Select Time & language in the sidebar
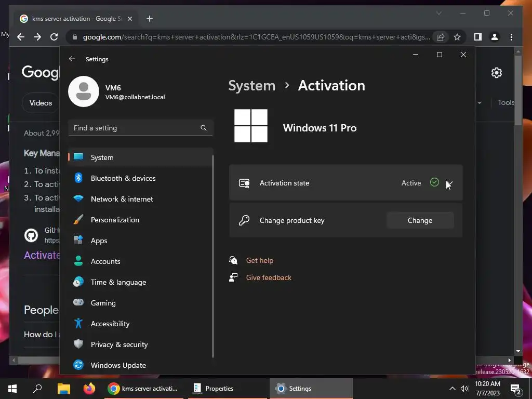The height and width of the screenshot is (399, 532). (x=141, y=282)
